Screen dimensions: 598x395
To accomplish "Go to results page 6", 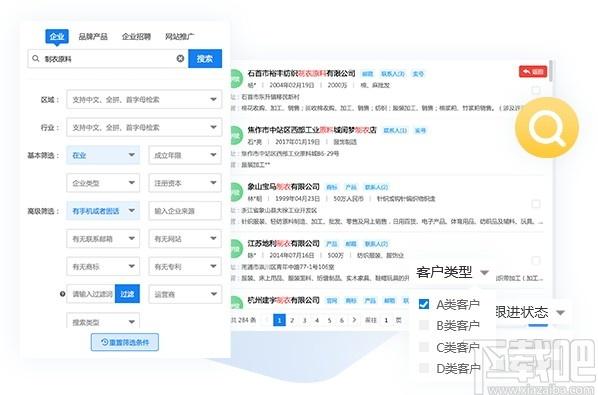I will point(342,320).
